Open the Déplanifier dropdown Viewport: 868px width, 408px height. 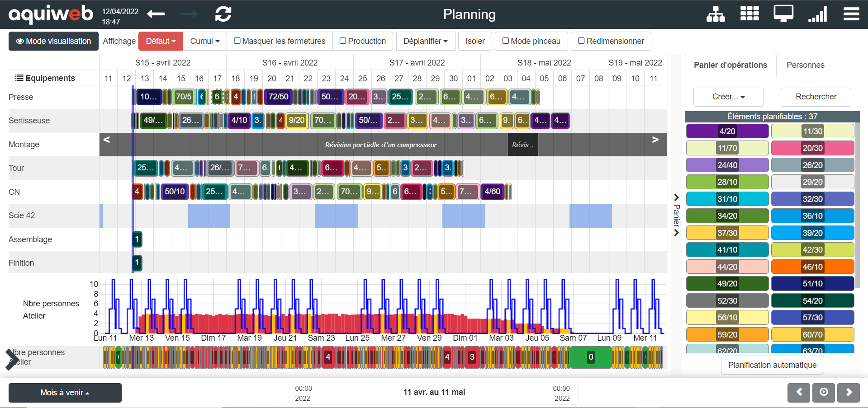point(425,41)
